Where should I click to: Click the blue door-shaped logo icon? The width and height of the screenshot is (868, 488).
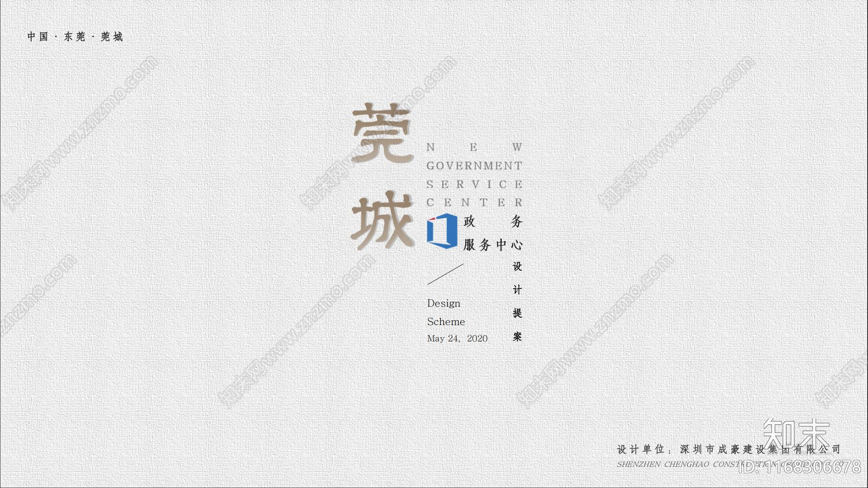[442, 231]
